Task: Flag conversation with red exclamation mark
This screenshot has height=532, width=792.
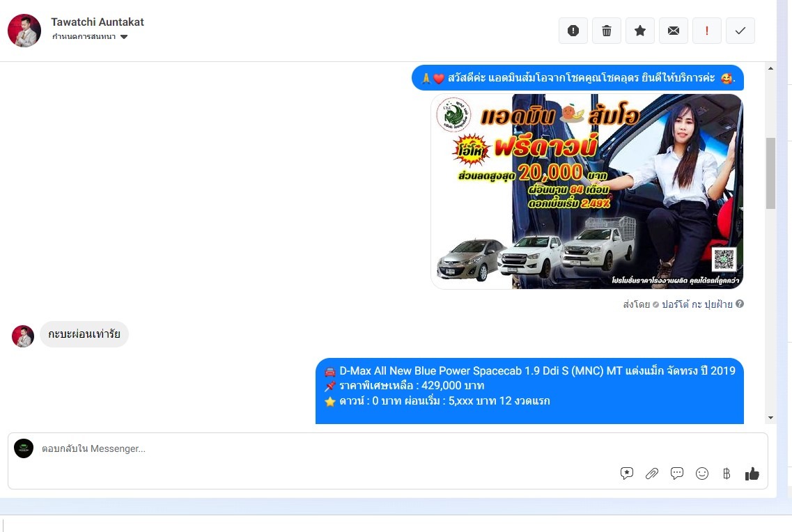Action: pyautogui.click(x=707, y=31)
